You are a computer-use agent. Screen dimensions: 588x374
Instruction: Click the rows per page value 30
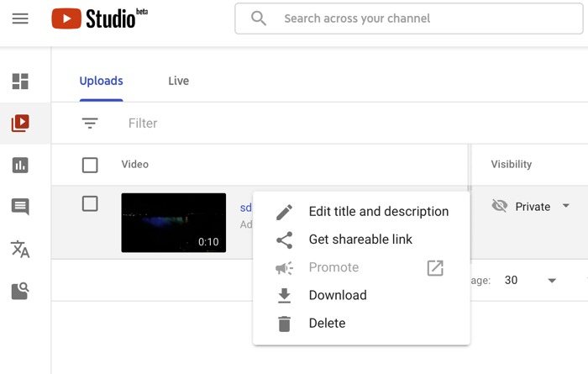tap(511, 280)
